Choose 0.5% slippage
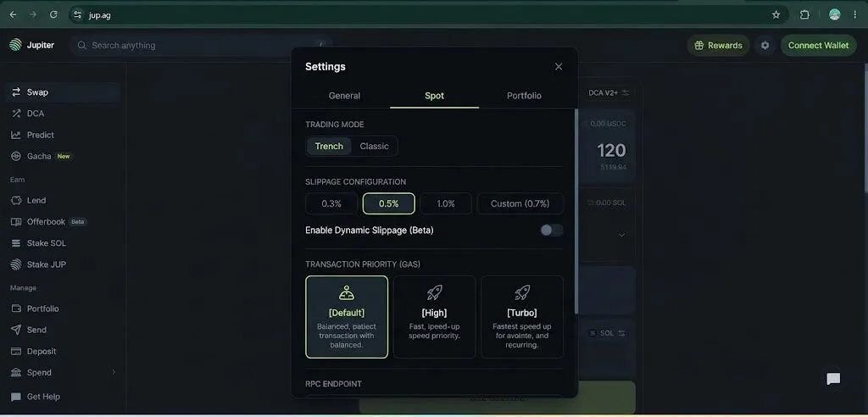Viewport: 868px width, 417px height. tap(388, 203)
